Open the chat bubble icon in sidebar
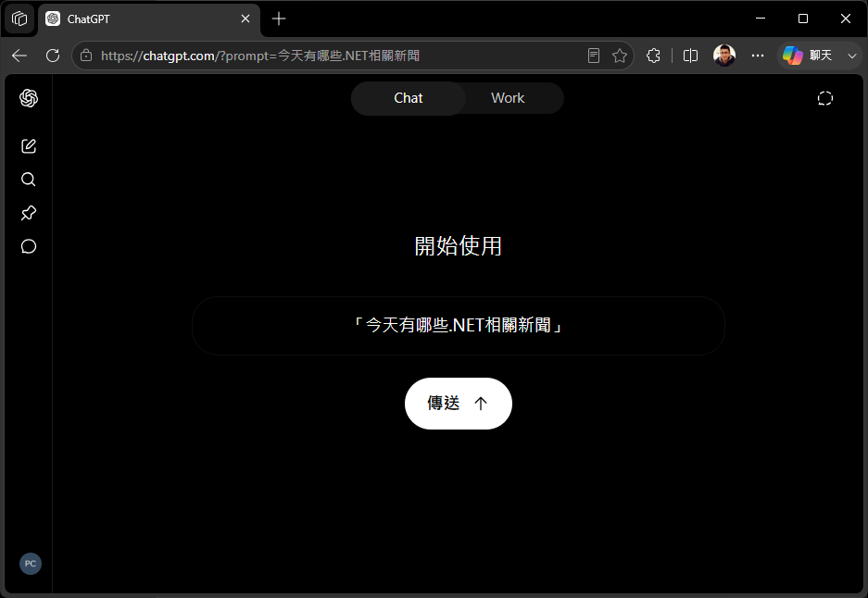The width and height of the screenshot is (868, 598). point(28,246)
